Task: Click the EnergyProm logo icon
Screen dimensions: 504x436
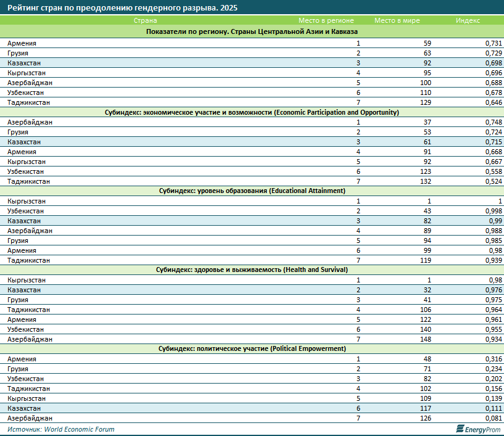Action: (460, 429)
